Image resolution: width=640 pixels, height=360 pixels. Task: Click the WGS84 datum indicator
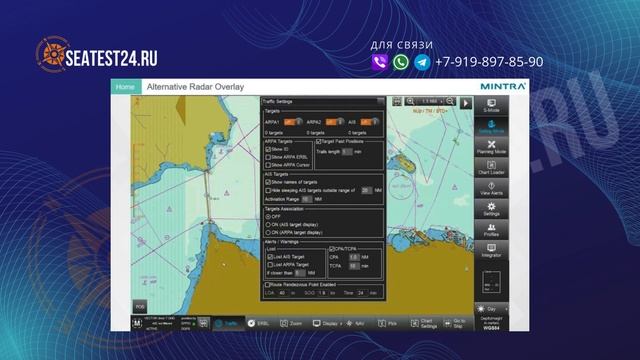pyautogui.click(x=491, y=328)
